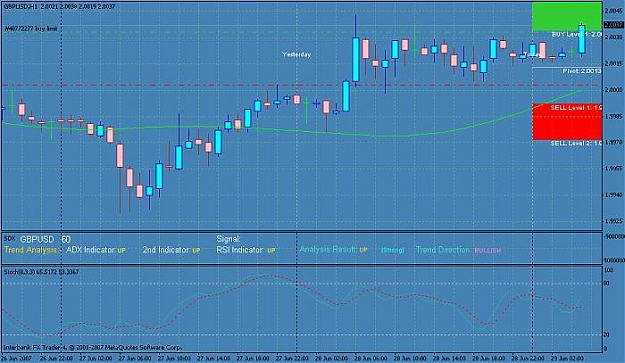This screenshot has width=625, height=363.
Task: Click the '29 Jun 02:00' time axis label
Action: [x=567, y=359]
